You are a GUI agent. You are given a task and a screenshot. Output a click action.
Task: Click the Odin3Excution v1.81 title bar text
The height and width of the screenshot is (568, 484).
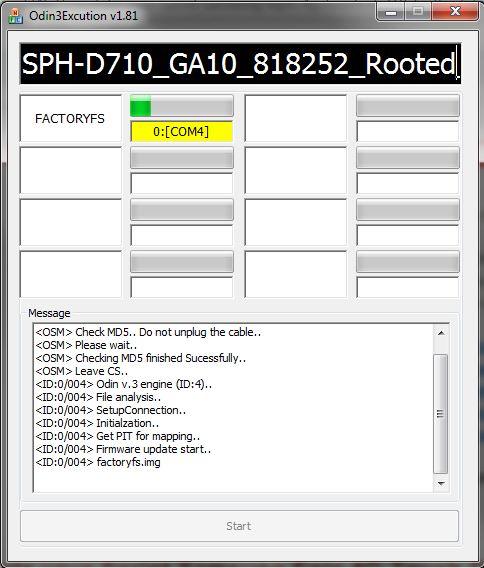(x=83, y=16)
